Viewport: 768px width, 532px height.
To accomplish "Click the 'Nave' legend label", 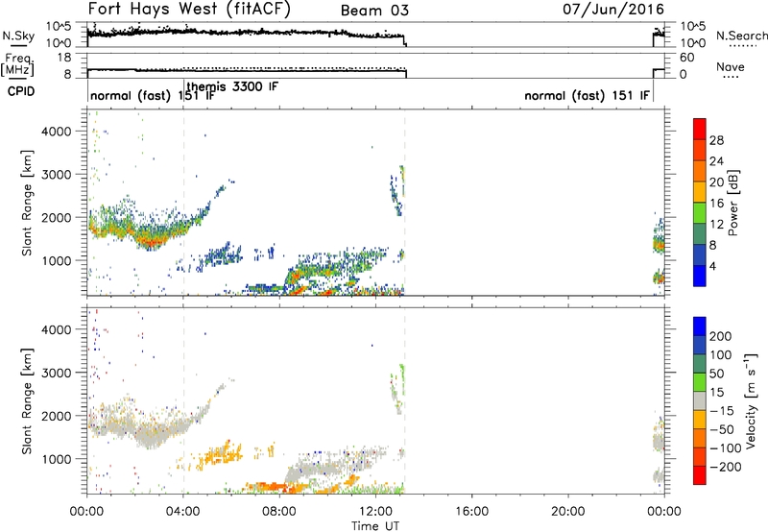I will pos(731,67).
